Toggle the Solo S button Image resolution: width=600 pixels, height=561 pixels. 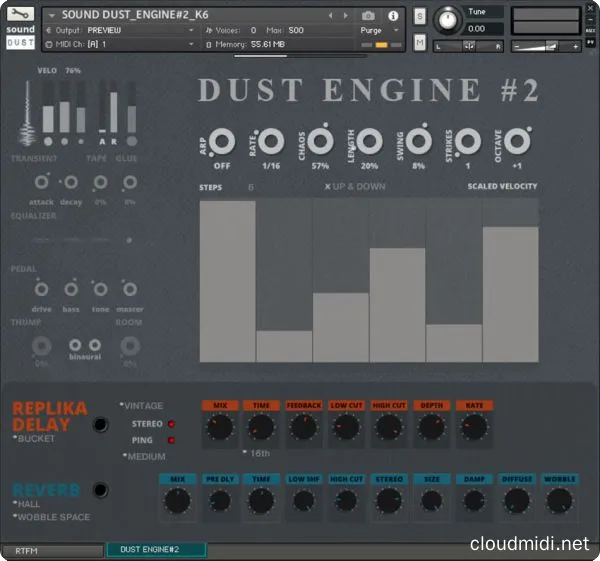point(420,16)
